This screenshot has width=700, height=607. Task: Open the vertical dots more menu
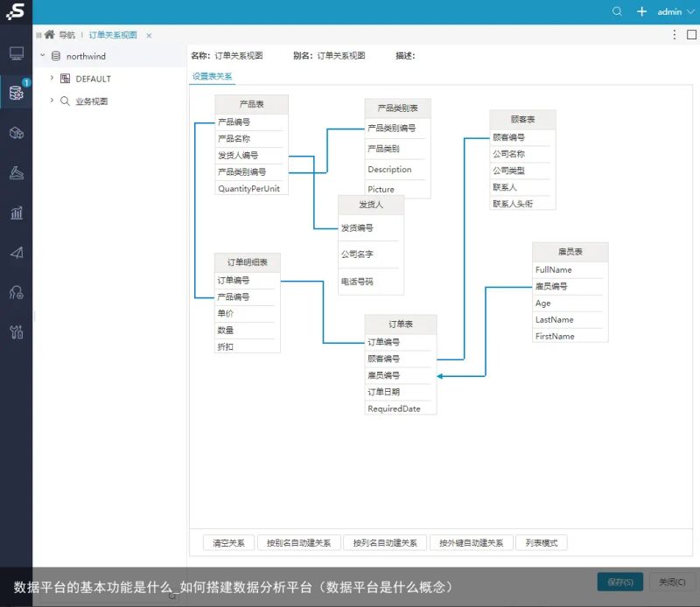point(674,34)
